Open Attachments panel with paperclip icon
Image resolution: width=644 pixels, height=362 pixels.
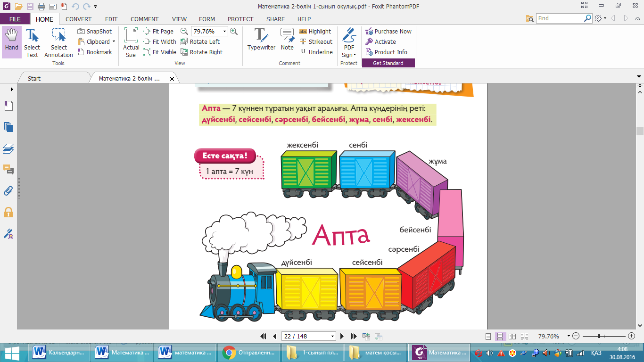8,191
